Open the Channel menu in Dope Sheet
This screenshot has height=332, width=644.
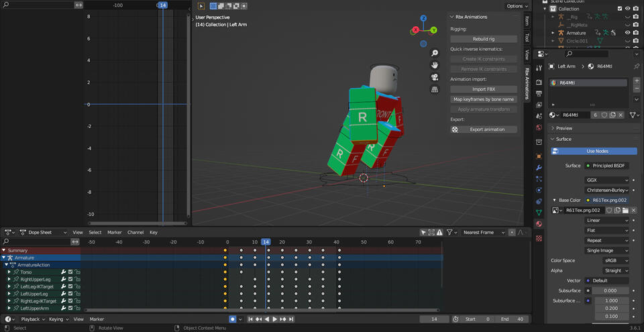136,232
